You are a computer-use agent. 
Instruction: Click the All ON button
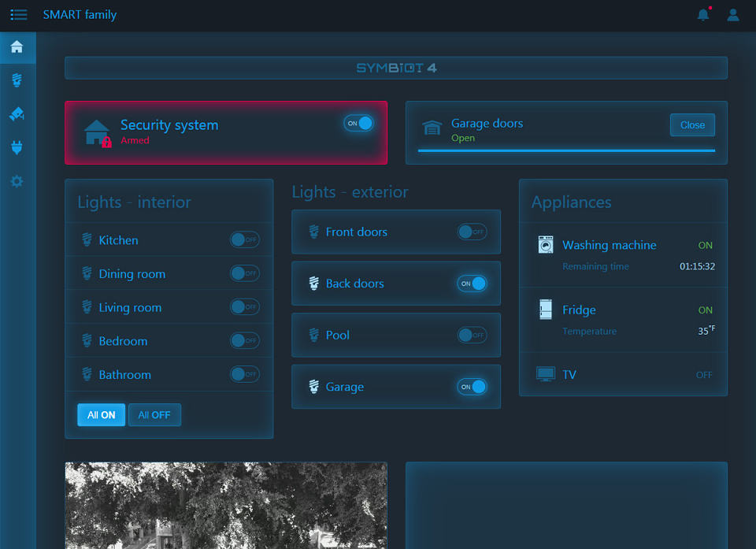point(102,415)
